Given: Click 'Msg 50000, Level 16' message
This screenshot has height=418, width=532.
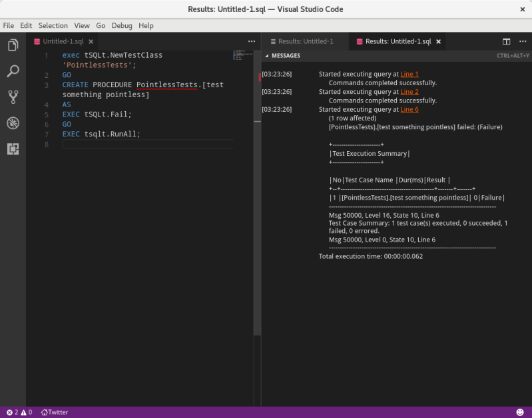Looking at the screenshot, I should (x=384, y=215).
